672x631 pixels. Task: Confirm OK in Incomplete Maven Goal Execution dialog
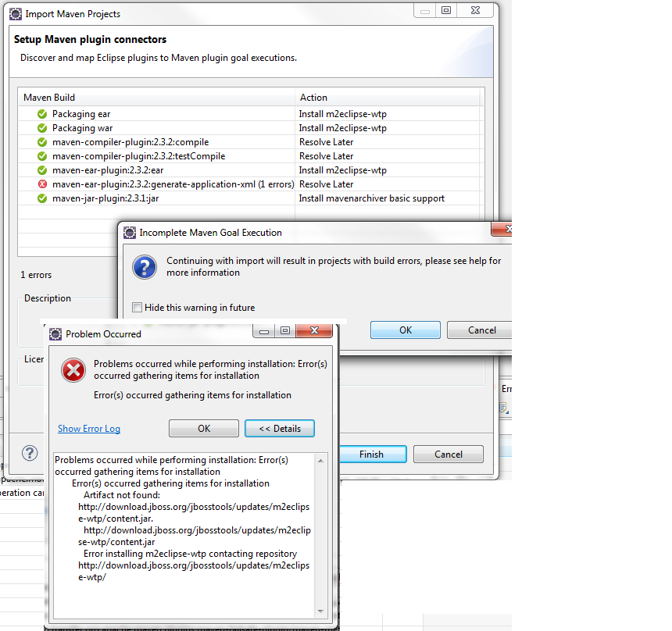tap(406, 330)
